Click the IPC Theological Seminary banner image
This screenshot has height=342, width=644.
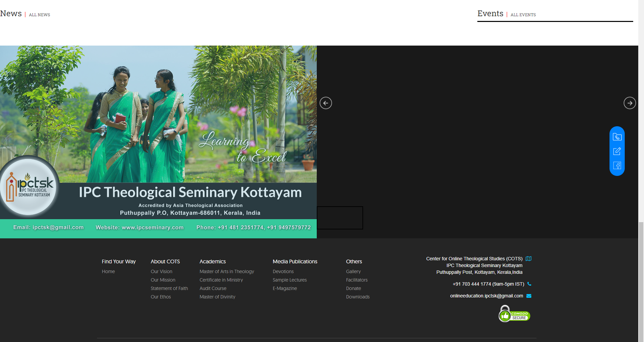(x=158, y=142)
